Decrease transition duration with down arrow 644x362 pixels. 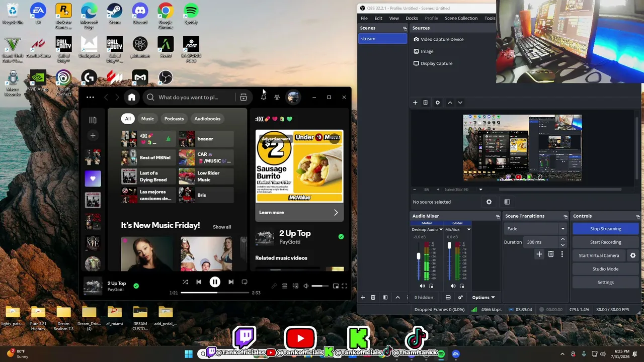point(562,245)
